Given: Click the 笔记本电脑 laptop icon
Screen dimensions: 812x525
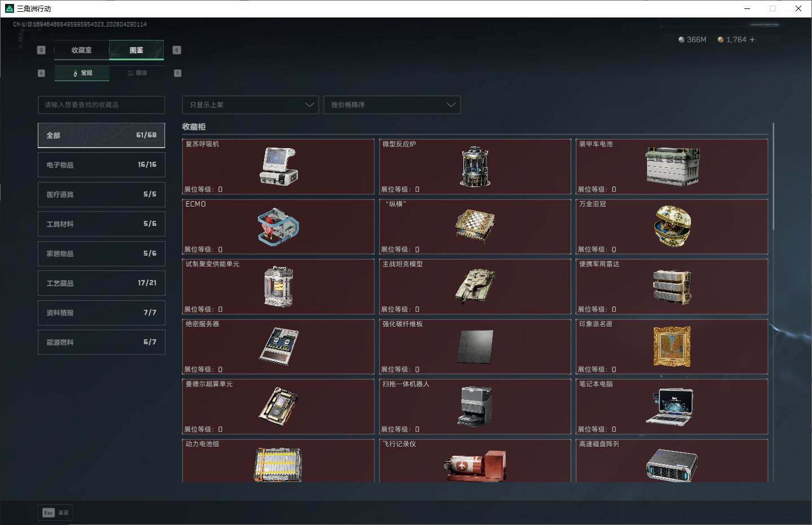Looking at the screenshot, I should tap(670, 406).
